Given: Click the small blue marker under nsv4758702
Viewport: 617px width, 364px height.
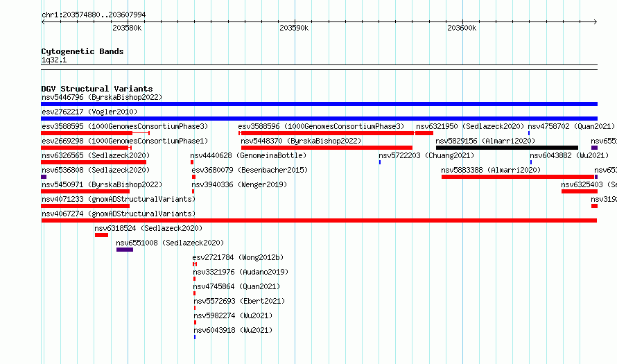Looking at the screenshot, I should (529, 133).
